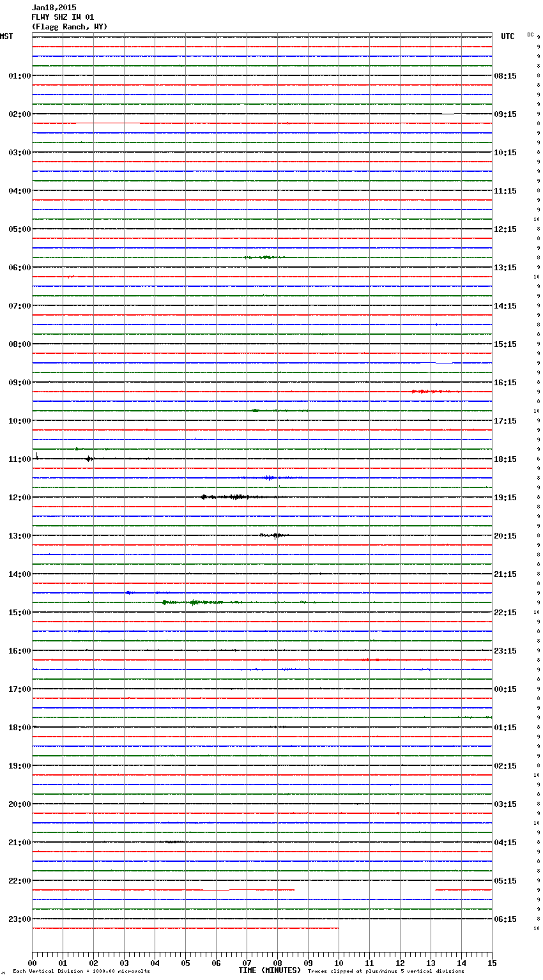
Task: Select the 11:00 MST time label
Action: (20, 459)
